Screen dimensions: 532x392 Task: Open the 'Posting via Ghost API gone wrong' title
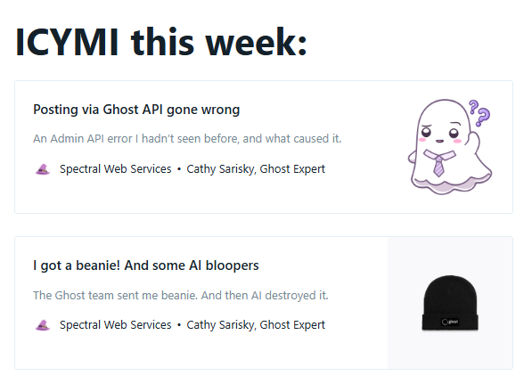click(x=136, y=110)
